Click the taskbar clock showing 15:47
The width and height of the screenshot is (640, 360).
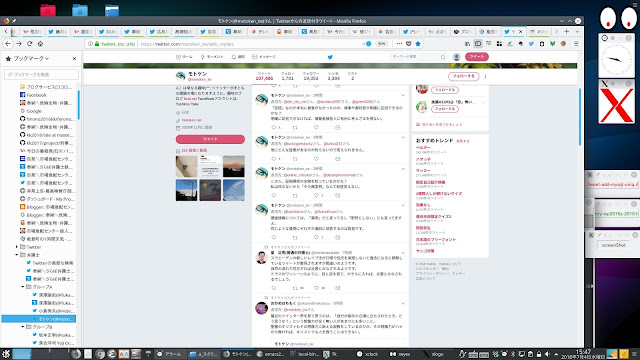(x=583, y=353)
